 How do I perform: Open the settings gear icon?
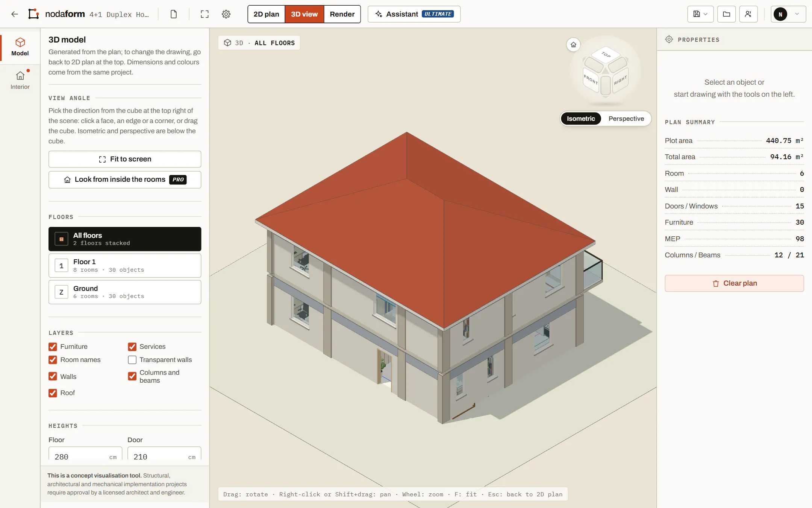(226, 14)
